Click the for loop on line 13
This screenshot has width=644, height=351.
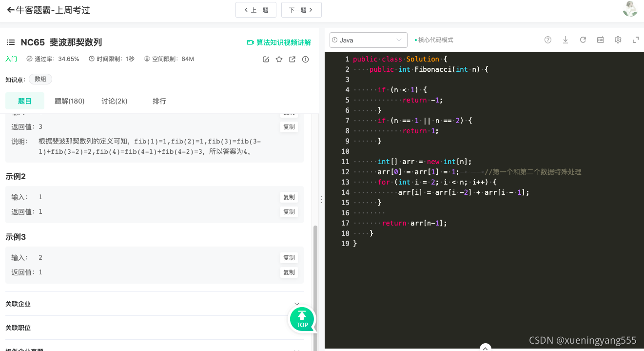point(437,182)
